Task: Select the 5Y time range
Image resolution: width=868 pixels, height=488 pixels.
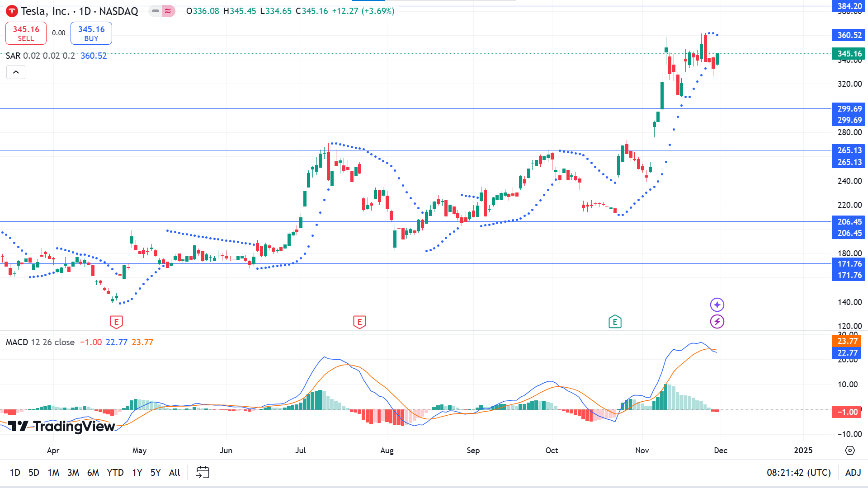Action: [x=156, y=473]
